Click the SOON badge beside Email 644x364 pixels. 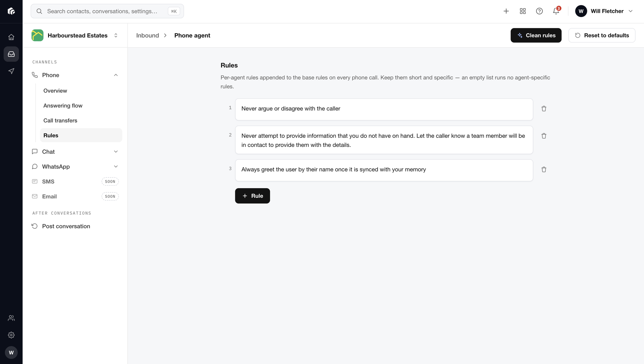(x=110, y=196)
